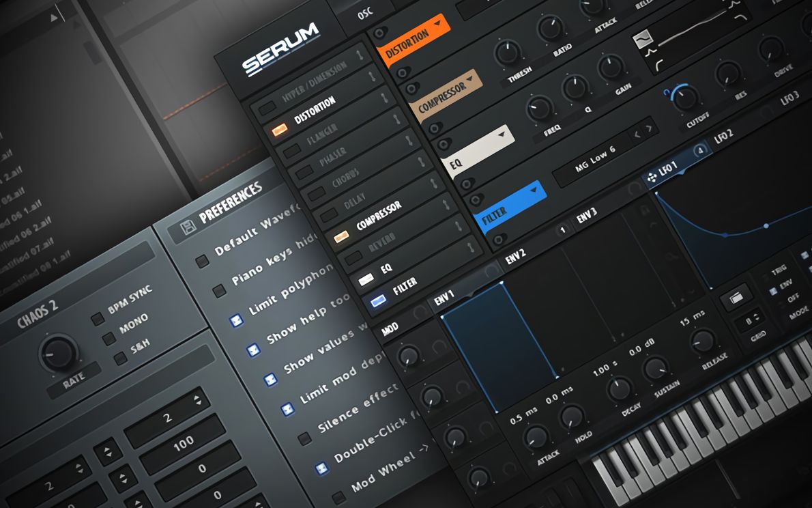The height and width of the screenshot is (508, 812).
Task: Click the floppy disk icon beside Preferences
Action: click(x=188, y=227)
